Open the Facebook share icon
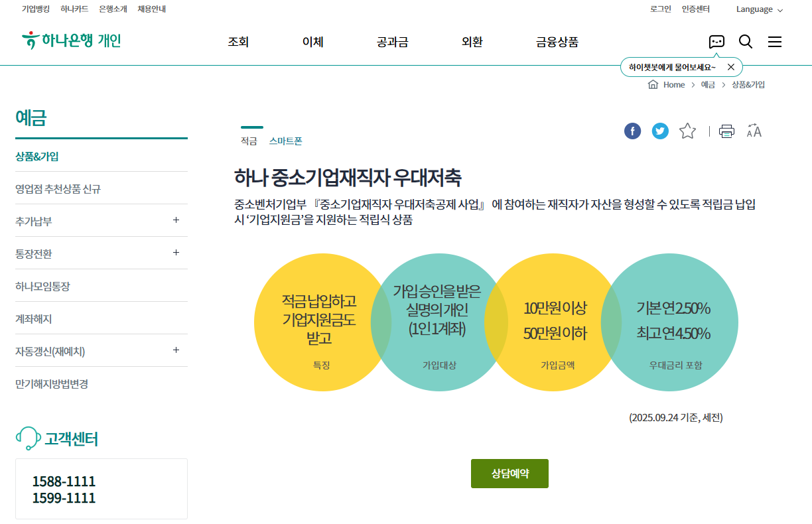This screenshot has height=524, width=812. [632, 131]
